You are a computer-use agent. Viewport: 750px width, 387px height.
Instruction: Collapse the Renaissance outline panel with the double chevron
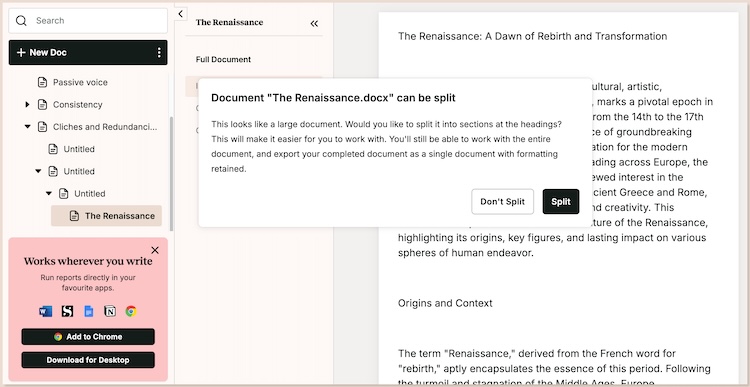(314, 23)
